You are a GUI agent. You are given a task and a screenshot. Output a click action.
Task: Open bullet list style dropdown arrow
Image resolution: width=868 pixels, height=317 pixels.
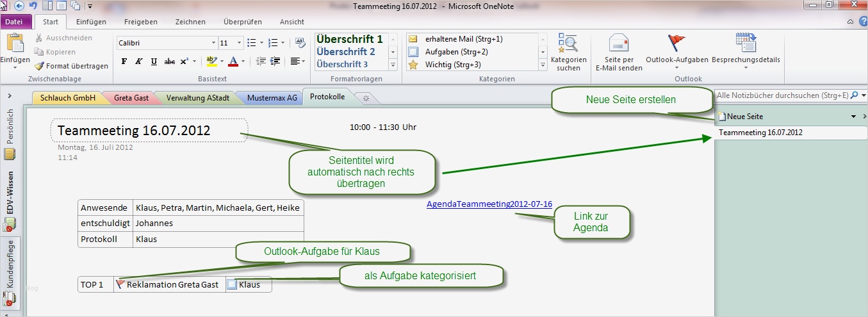pyautogui.click(x=261, y=43)
